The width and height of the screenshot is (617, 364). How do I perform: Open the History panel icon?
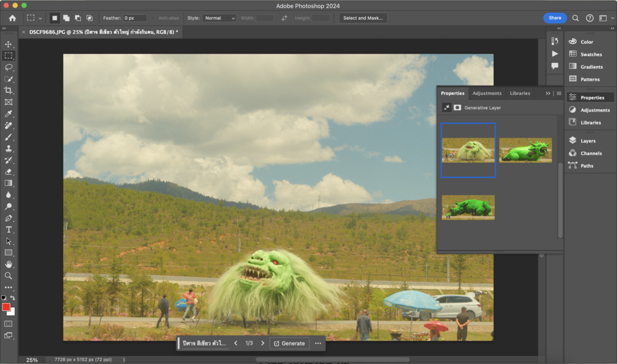pyautogui.click(x=555, y=41)
